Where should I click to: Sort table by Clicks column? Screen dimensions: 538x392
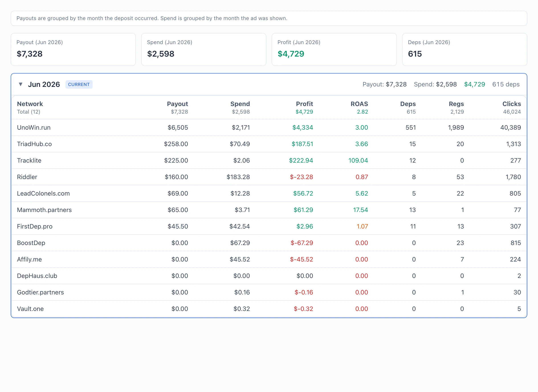point(512,104)
